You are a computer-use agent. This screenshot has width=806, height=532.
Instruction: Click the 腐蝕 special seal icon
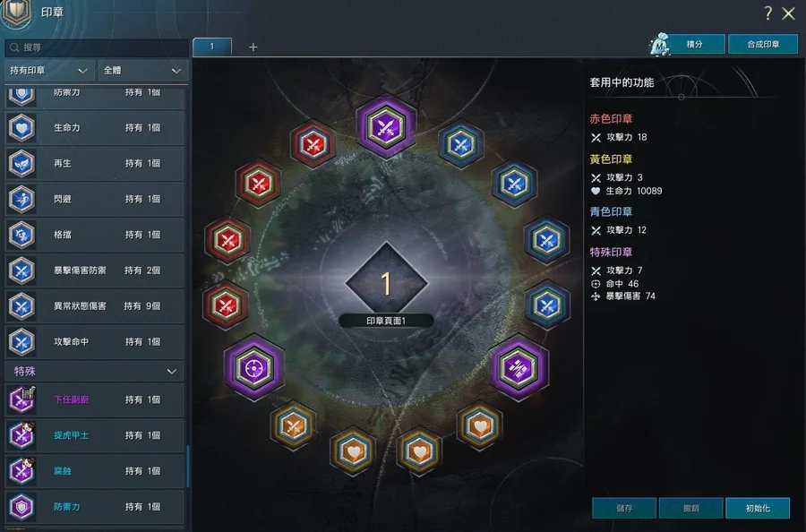click(21, 471)
